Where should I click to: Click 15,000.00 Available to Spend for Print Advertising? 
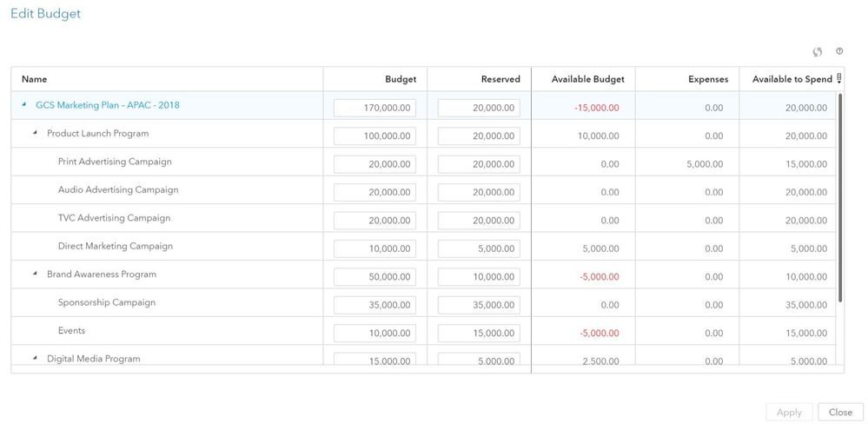[806, 164]
